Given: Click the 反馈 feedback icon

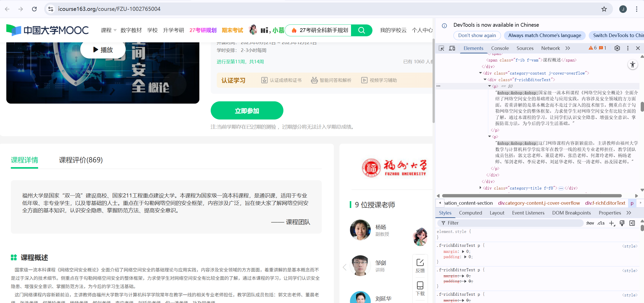Looking at the screenshot, I should coord(420,263).
